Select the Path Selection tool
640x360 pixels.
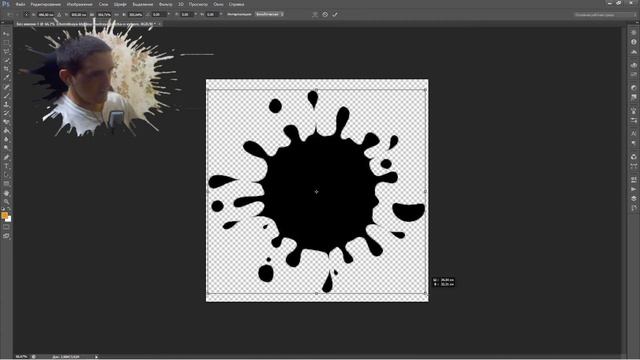[x=6, y=175]
